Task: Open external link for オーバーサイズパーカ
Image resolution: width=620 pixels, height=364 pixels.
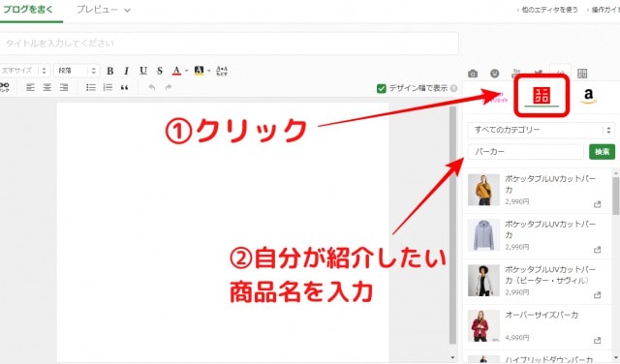Action: (x=597, y=341)
